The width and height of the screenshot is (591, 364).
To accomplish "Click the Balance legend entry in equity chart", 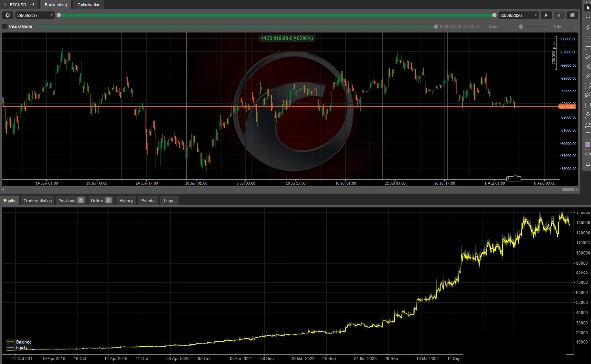I will 19,342.
